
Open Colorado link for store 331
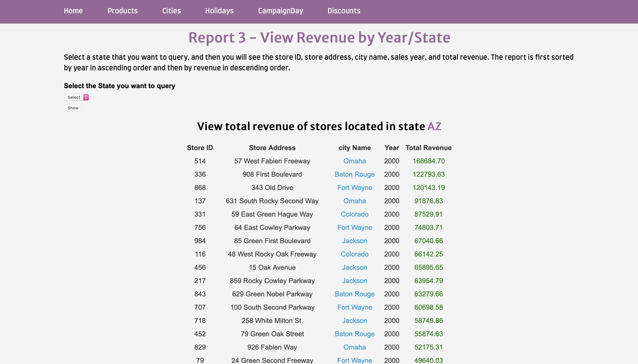coord(354,214)
